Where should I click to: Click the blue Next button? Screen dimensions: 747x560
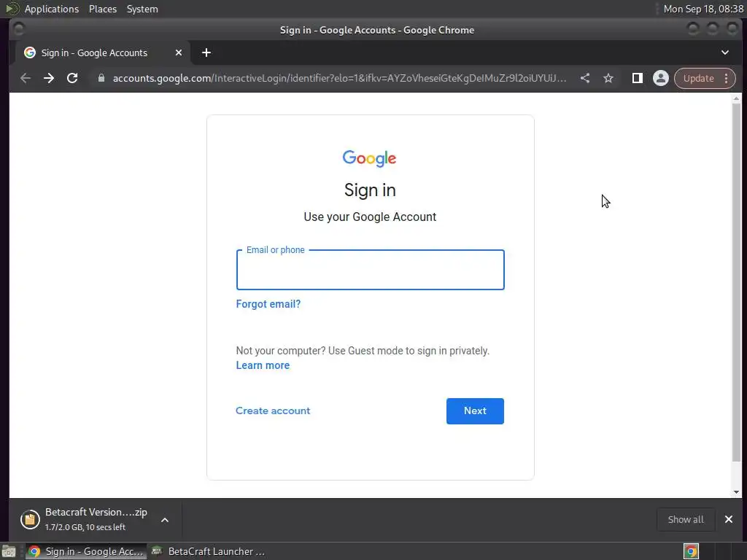pyautogui.click(x=475, y=411)
